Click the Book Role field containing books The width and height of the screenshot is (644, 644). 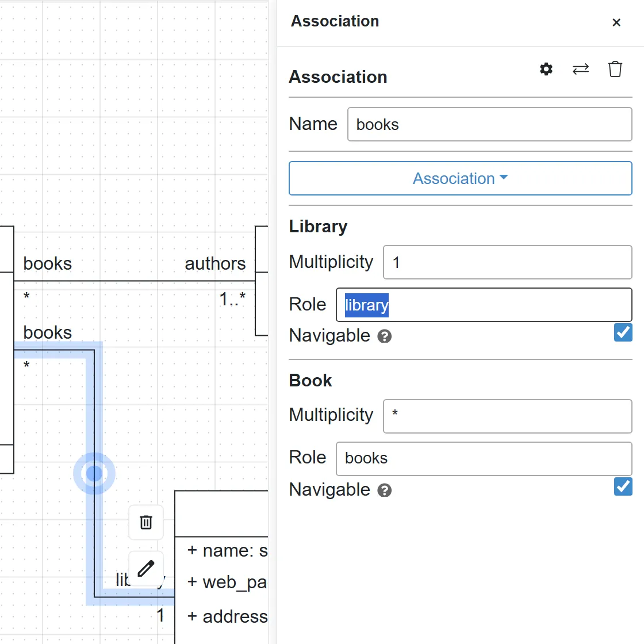pos(484,459)
